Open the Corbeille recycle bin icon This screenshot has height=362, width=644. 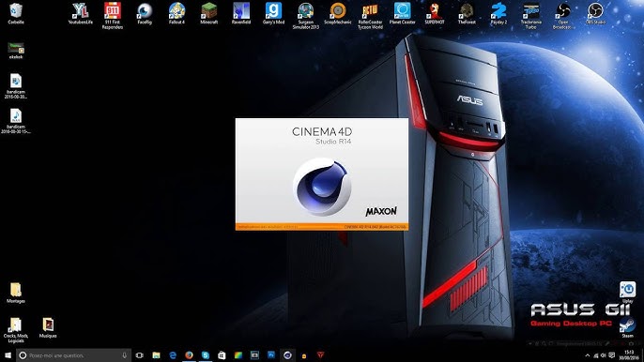(16, 13)
